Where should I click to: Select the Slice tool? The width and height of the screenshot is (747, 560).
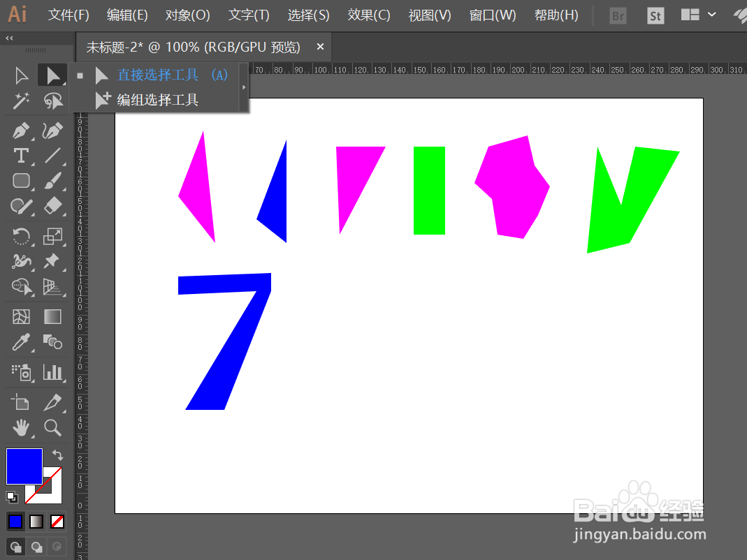(52, 402)
